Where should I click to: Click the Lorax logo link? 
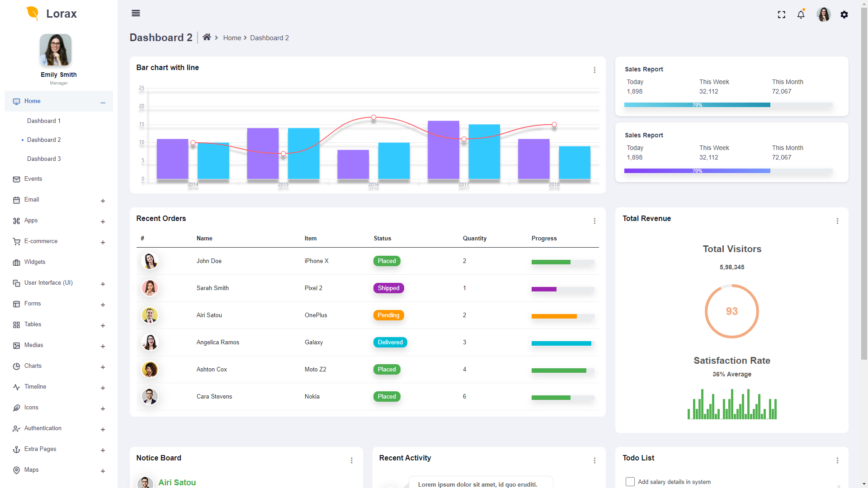[52, 14]
